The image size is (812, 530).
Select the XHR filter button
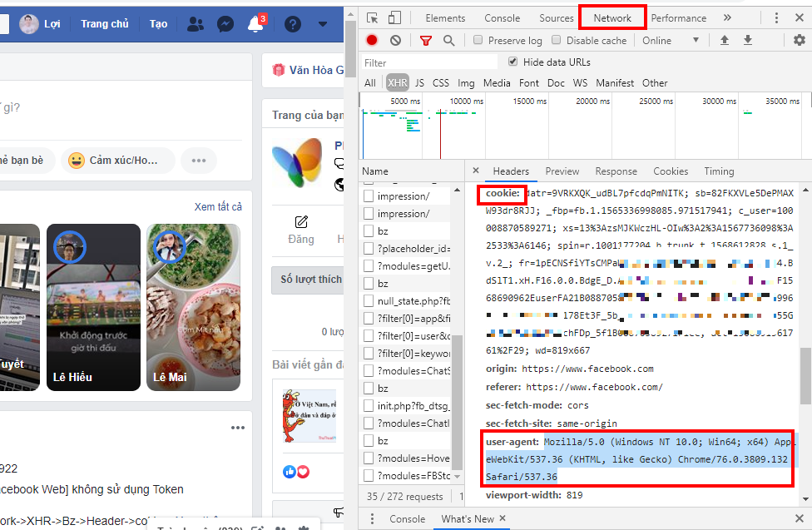point(397,82)
